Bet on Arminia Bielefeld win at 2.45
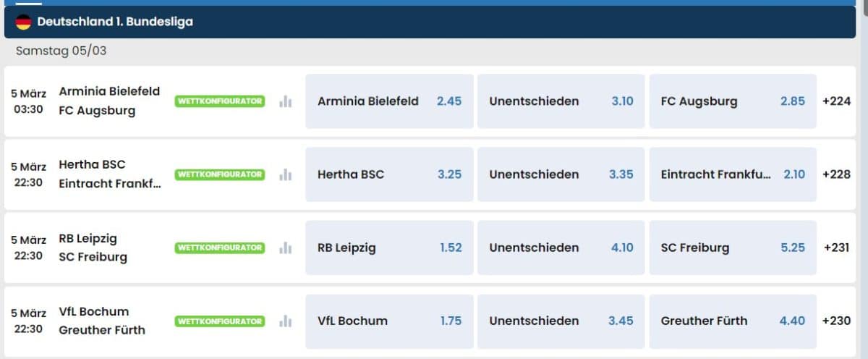The height and width of the screenshot is (359, 868). click(389, 101)
